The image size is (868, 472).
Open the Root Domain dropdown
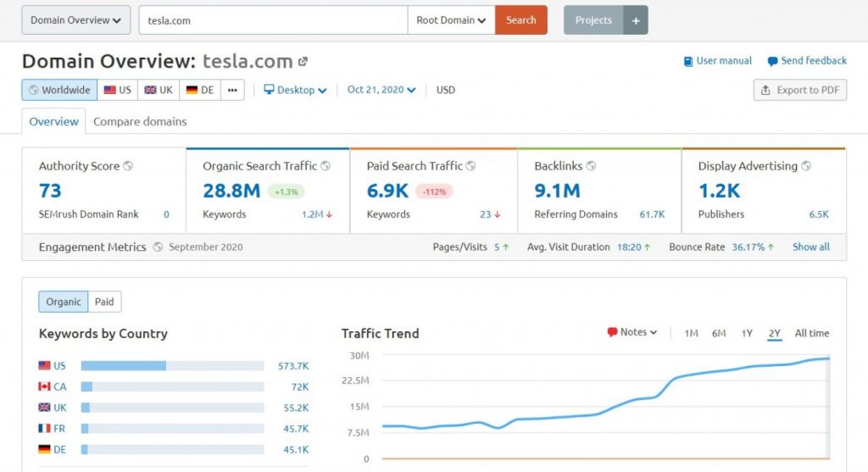pyautogui.click(x=451, y=20)
